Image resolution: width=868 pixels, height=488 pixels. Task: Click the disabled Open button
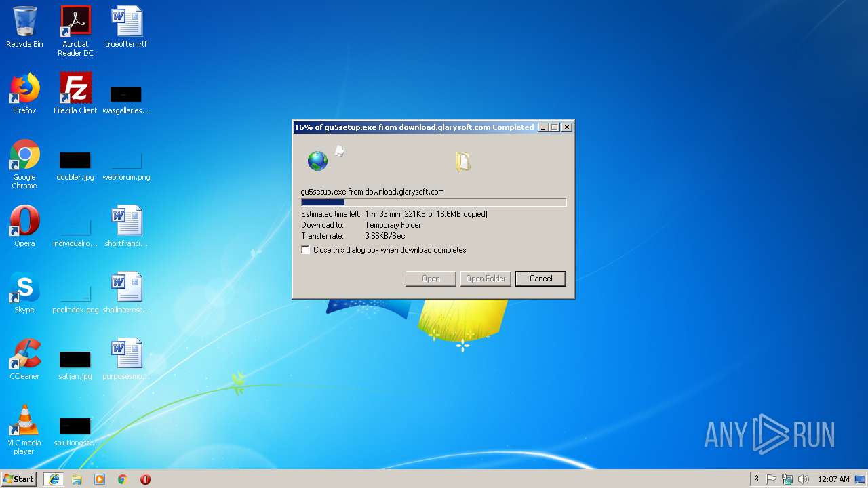point(431,279)
